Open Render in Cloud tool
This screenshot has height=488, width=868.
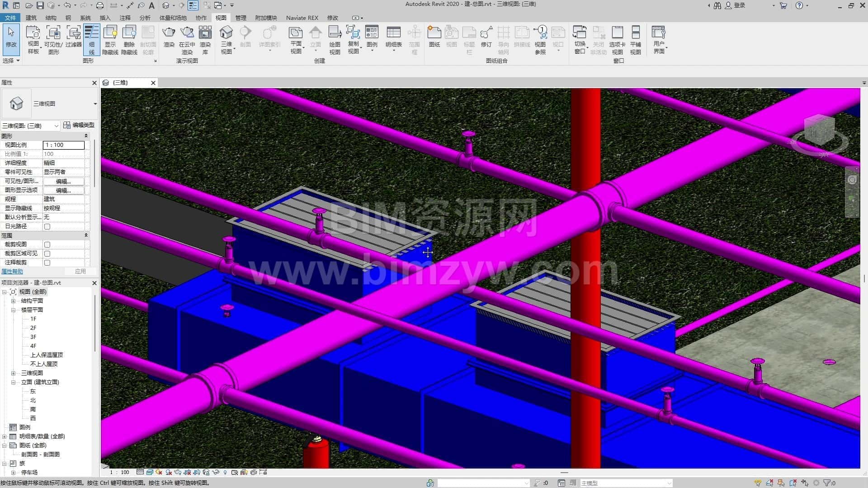click(x=187, y=40)
